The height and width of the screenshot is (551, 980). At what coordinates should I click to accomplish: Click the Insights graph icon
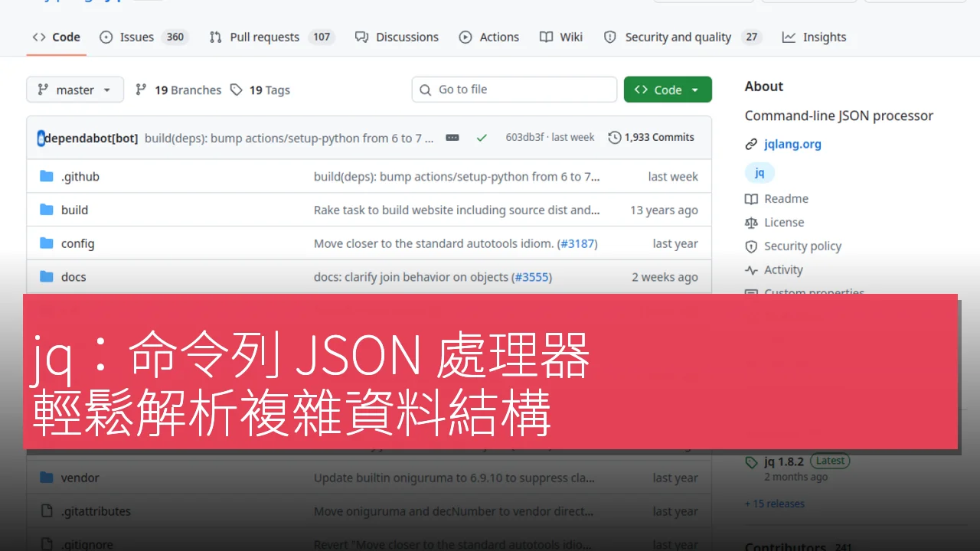(x=789, y=37)
